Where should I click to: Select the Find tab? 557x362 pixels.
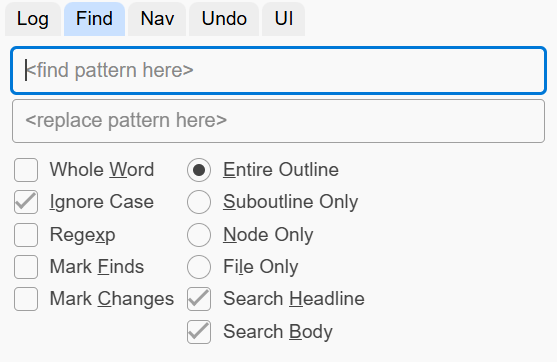point(94,19)
